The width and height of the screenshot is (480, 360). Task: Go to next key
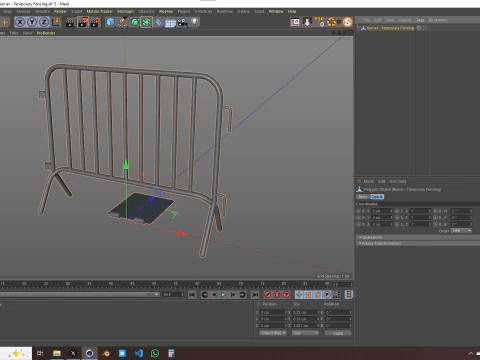242,295
